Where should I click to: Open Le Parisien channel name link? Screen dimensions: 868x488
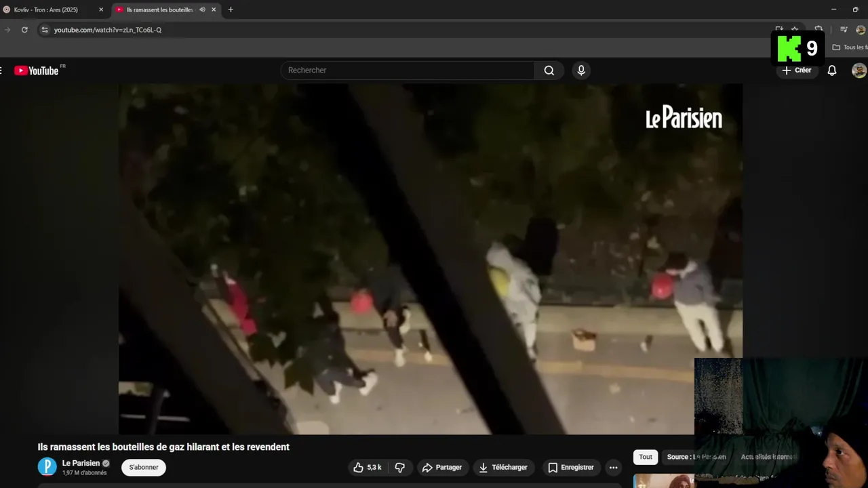point(81,464)
